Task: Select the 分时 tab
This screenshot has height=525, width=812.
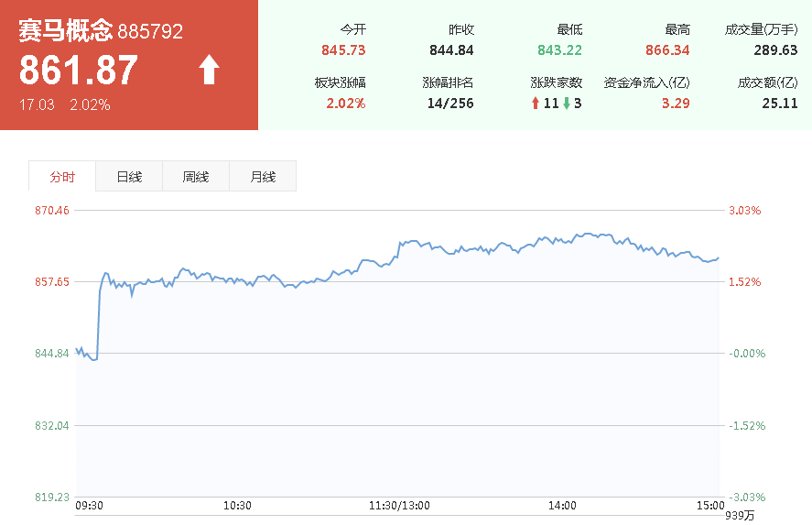Action: [x=62, y=177]
